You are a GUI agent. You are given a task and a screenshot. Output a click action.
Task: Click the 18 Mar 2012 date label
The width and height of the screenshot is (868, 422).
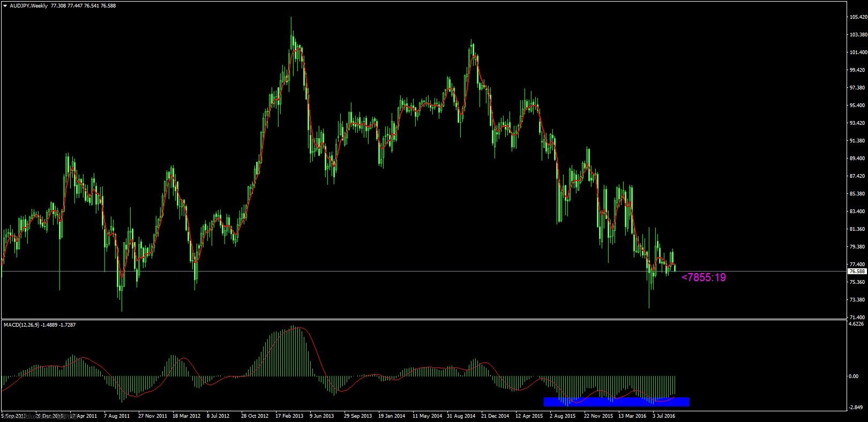[186, 416]
